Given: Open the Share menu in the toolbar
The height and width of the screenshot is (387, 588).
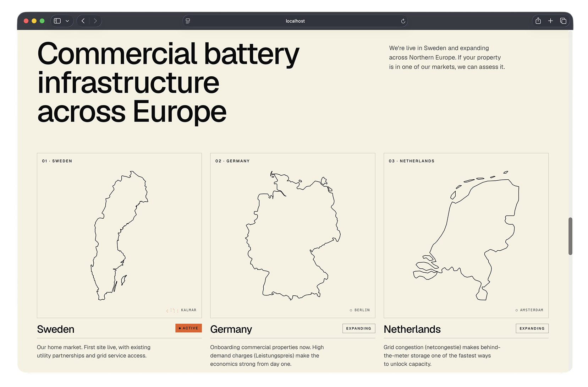Looking at the screenshot, I should (538, 21).
